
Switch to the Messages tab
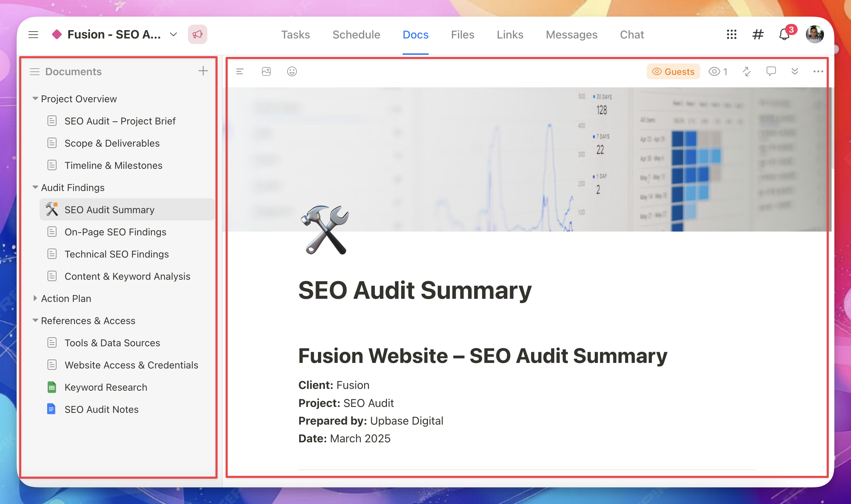[571, 35]
